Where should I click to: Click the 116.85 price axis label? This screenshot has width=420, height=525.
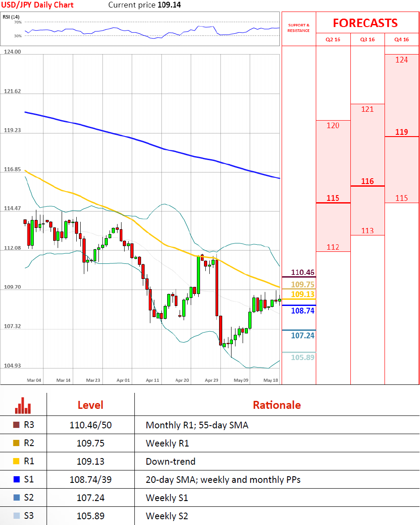pos(12,169)
